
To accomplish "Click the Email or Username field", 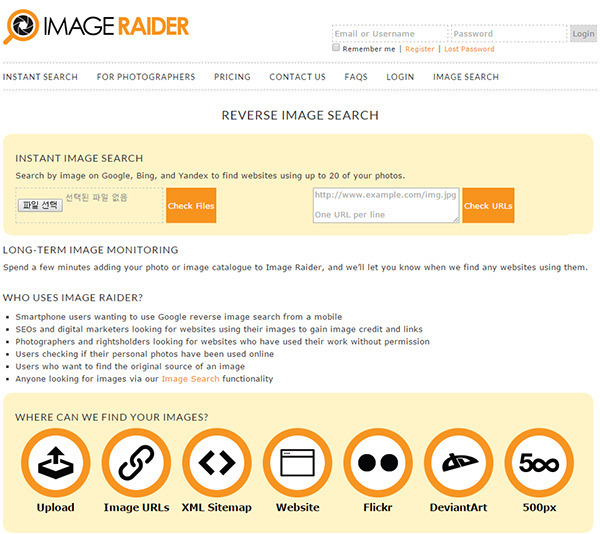I will pyautogui.click(x=390, y=34).
